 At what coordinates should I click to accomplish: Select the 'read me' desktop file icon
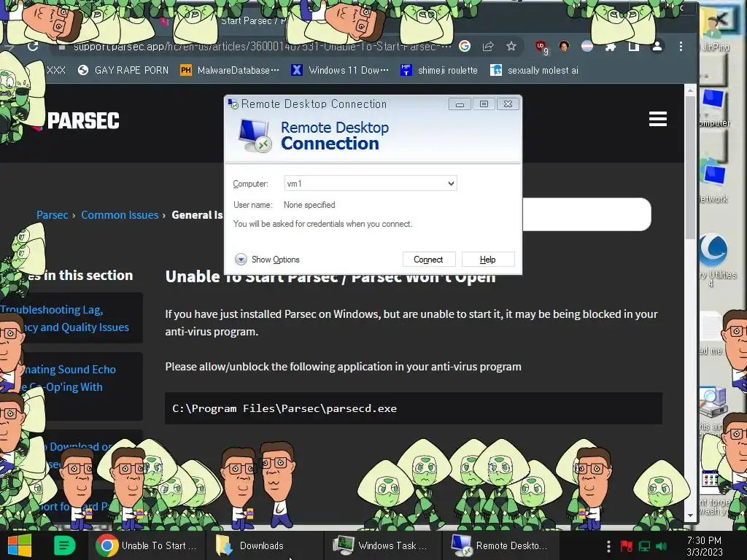pos(712,333)
